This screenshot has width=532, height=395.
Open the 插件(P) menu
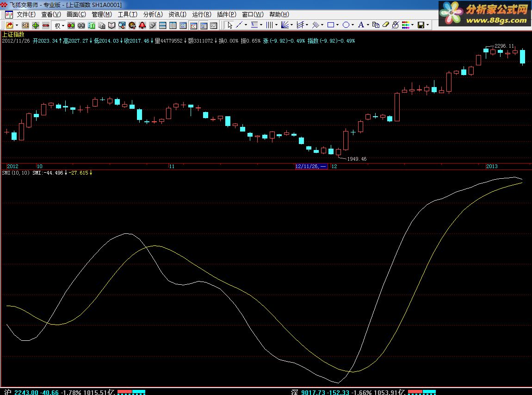[227, 14]
